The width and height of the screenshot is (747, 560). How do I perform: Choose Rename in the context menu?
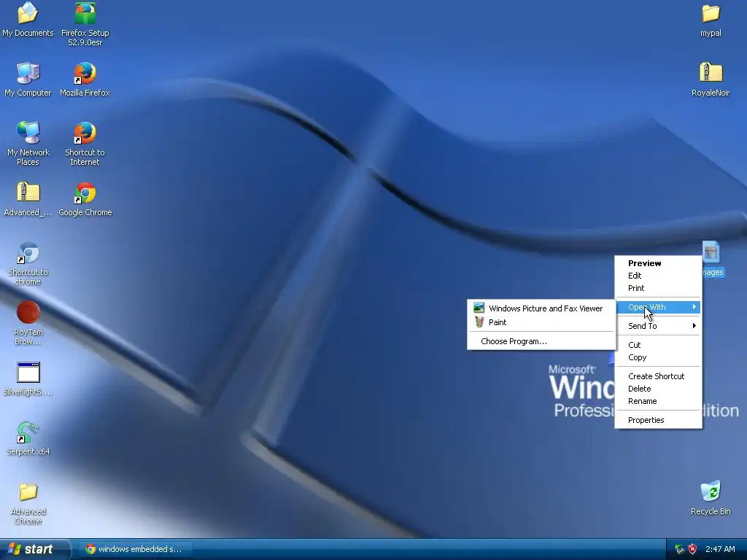click(x=658, y=401)
